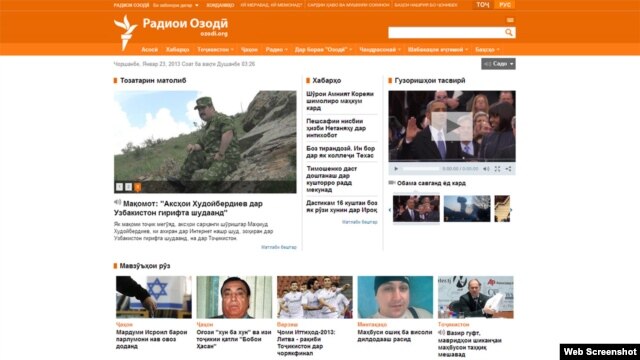Click the Обама савганд ёд кард caption
This screenshot has width=640, height=360.
[431, 183]
